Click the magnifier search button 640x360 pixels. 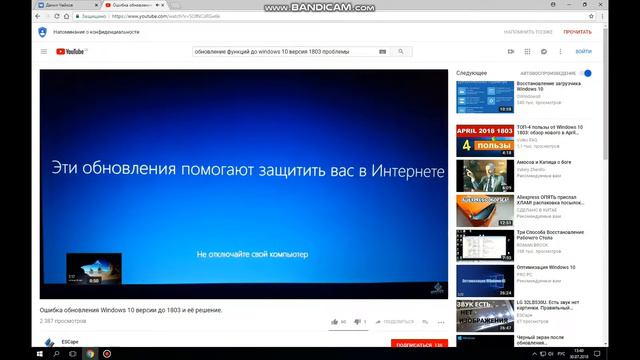tap(401, 51)
